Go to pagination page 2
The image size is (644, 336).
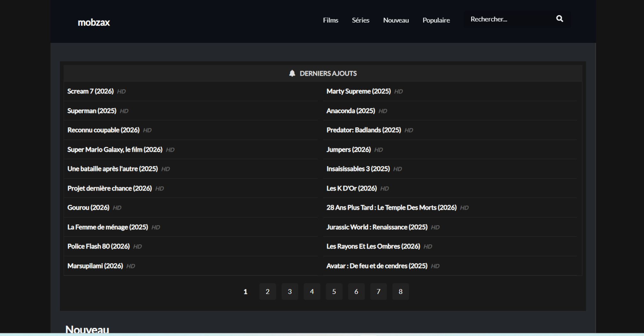(x=267, y=291)
